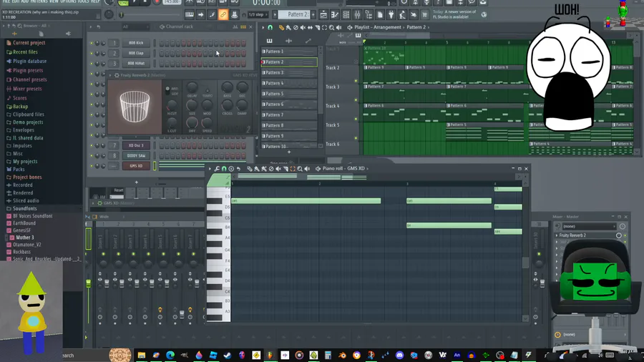
Task: Select the Playlist delete tool
Action: pyautogui.click(x=296, y=27)
